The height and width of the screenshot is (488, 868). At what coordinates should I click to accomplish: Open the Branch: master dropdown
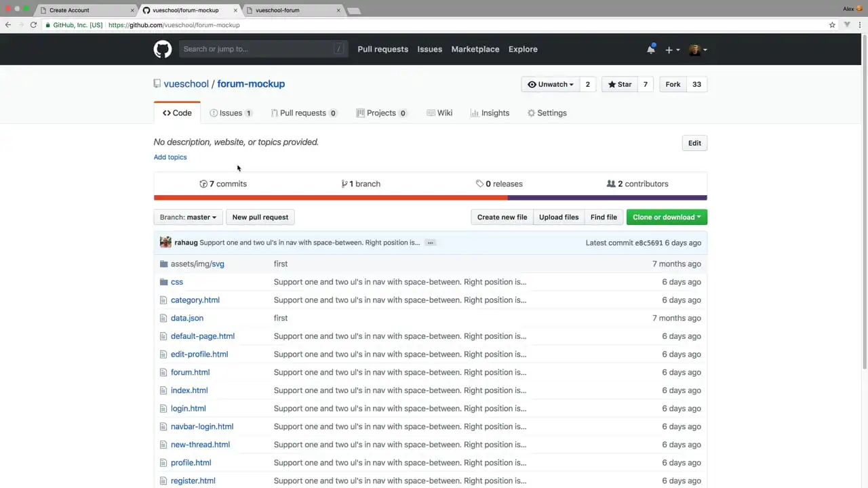click(189, 218)
